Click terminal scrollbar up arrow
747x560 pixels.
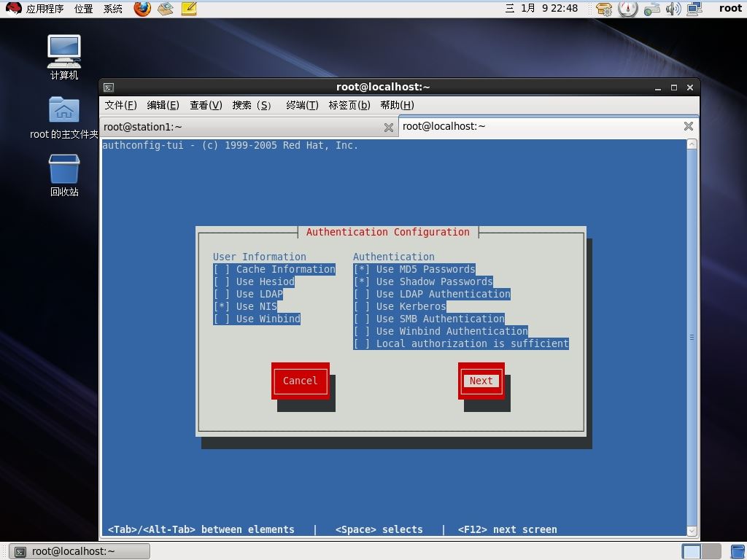click(x=692, y=144)
